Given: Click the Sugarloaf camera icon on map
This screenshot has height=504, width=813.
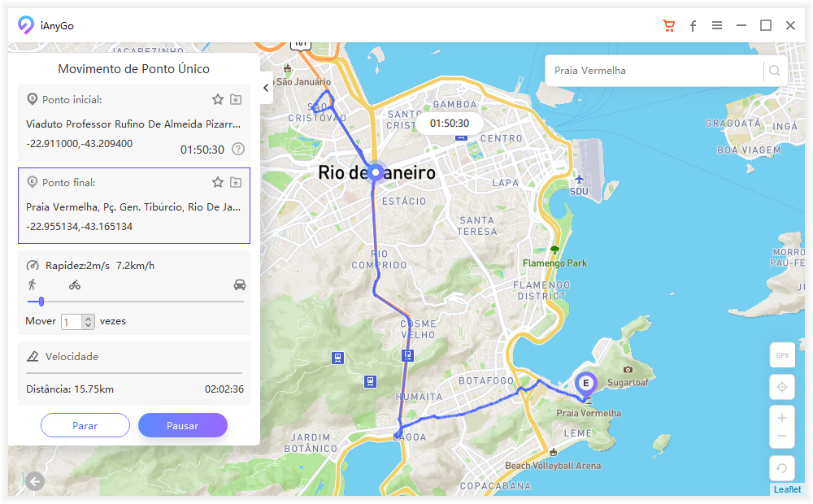Looking at the screenshot, I should [628, 370].
